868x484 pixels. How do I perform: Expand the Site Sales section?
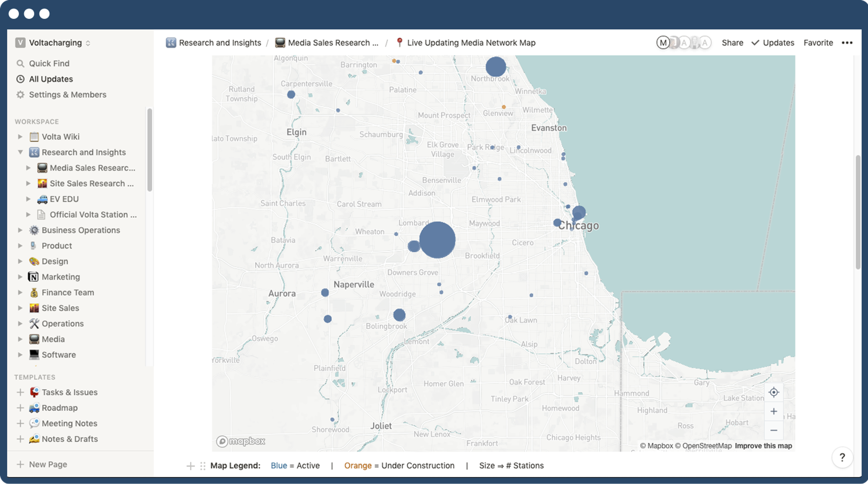point(20,308)
